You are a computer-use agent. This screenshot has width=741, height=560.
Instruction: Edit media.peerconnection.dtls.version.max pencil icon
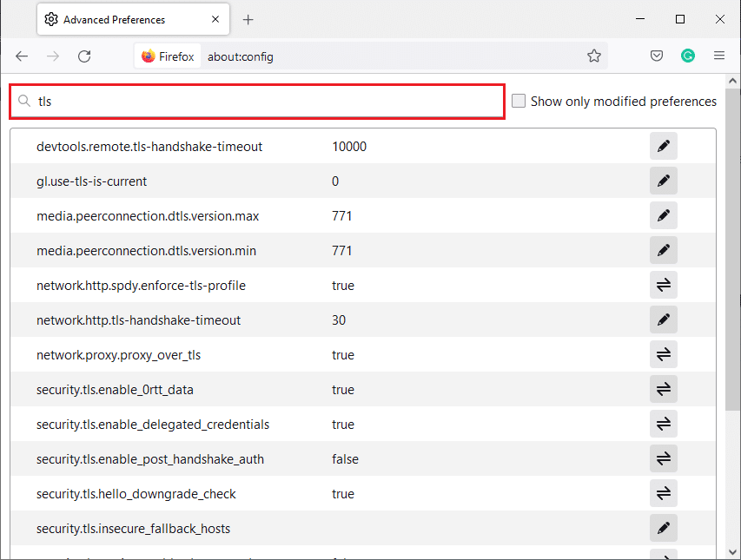point(663,216)
